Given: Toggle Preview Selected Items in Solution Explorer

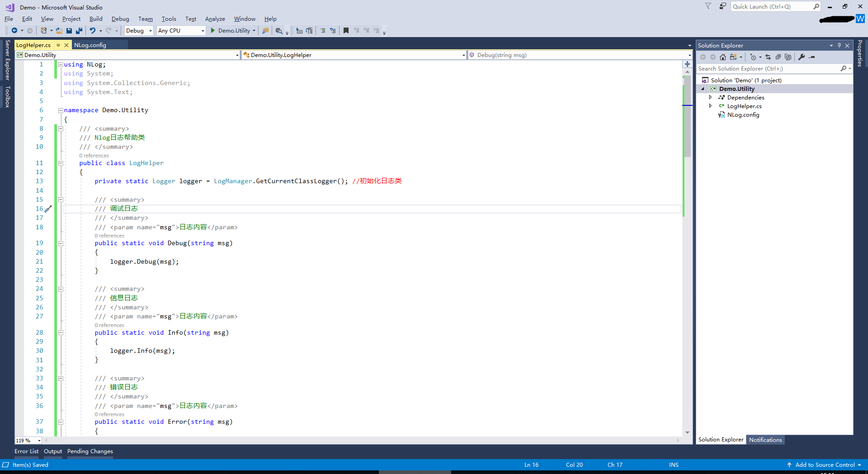Looking at the screenshot, I should [812, 57].
